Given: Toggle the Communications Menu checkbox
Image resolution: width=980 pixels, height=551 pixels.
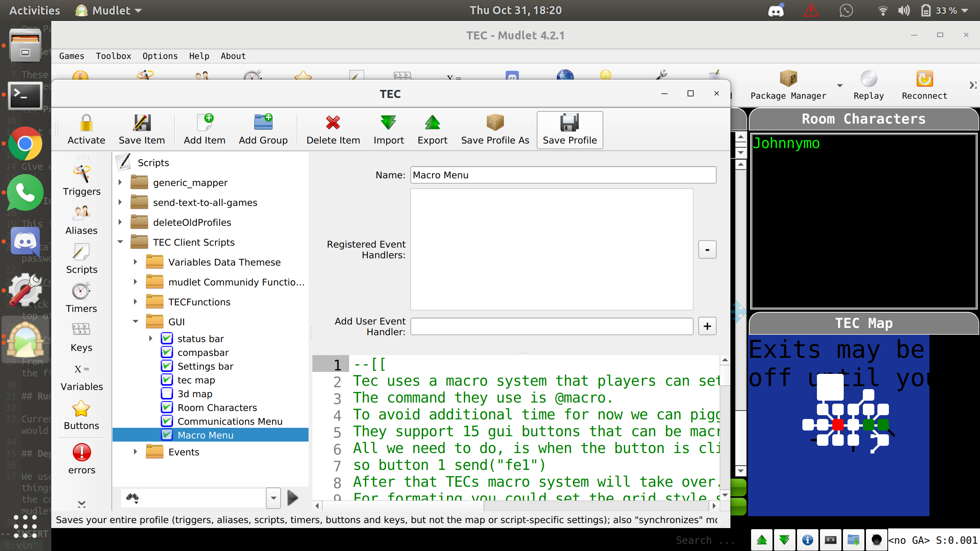Looking at the screenshot, I should (x=167, y=421).
